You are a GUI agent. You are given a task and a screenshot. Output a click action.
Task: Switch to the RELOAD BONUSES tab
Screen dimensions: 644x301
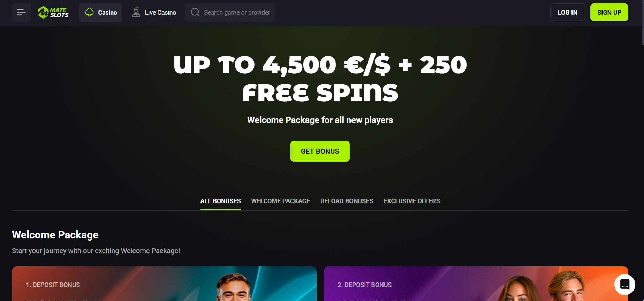click(x=347, y=201)
